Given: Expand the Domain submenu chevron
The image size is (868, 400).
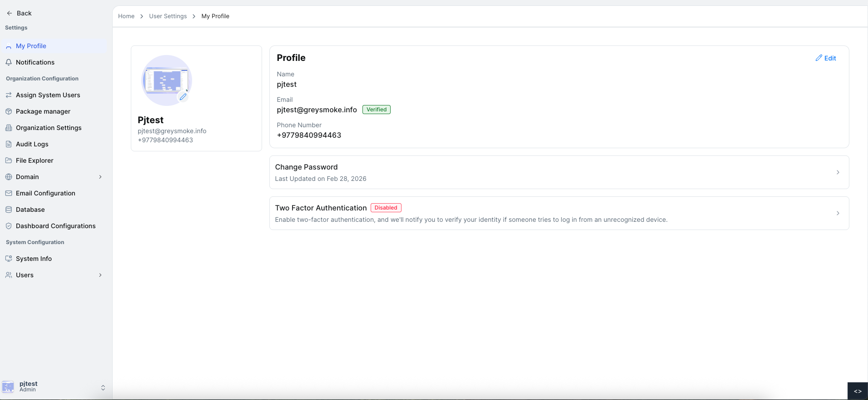Looking at the screenshot, I should (100, 177).
